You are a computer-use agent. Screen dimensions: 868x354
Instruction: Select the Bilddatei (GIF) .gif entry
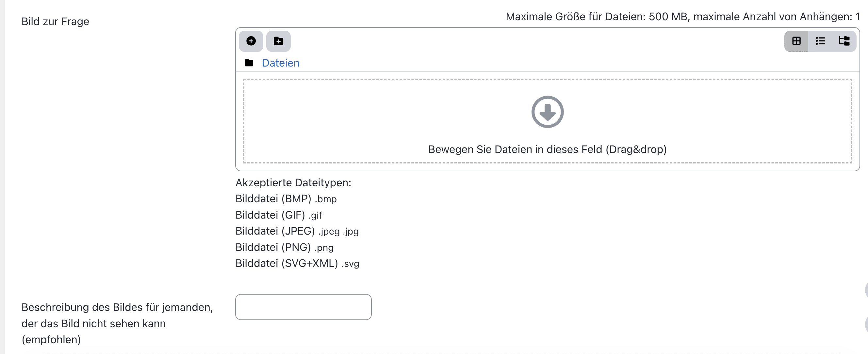tap(279, 215)
